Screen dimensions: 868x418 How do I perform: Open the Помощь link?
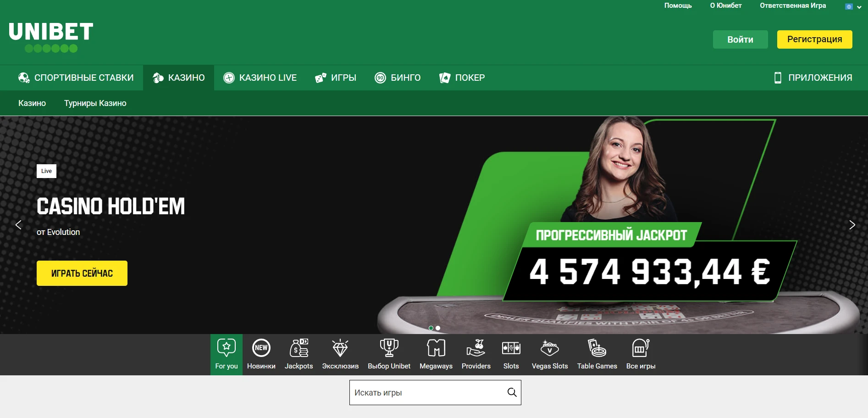[x=678, y=6]
